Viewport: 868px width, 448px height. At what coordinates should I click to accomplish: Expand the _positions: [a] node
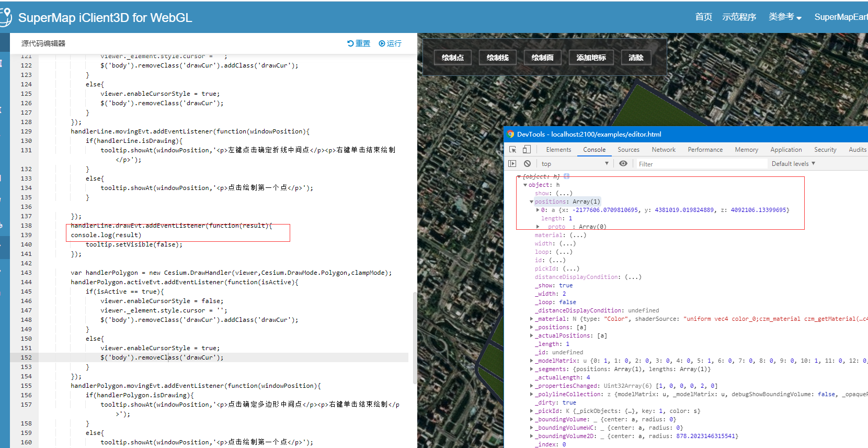point(531,327)
